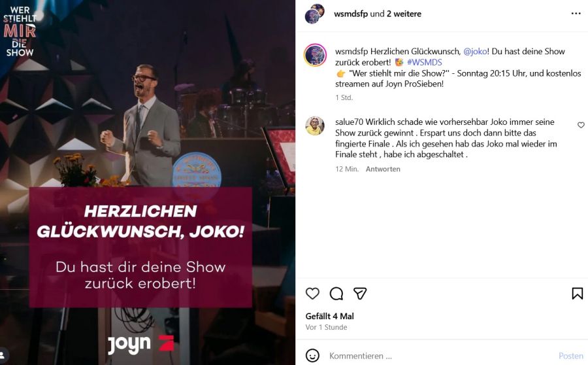588x365 pixels.
Task: Open the emoji picker smiley icon
Action: coord(312,355)
